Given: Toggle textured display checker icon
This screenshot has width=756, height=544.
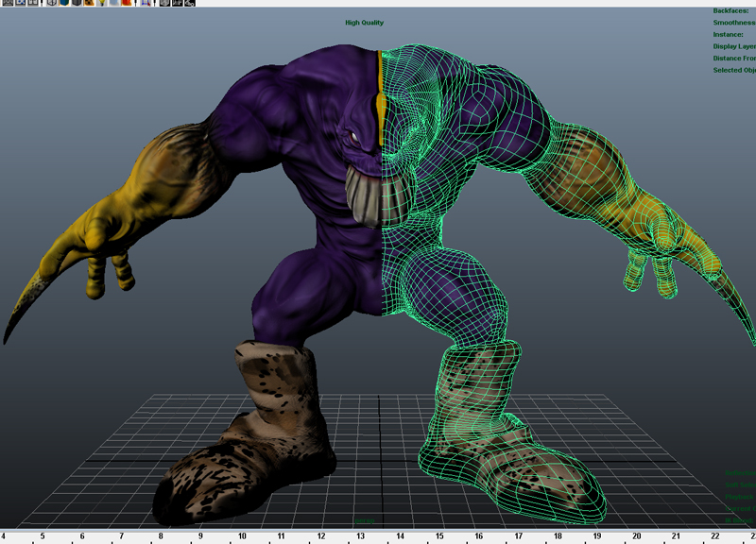Looking at the screenshot, I should point(89,3).
